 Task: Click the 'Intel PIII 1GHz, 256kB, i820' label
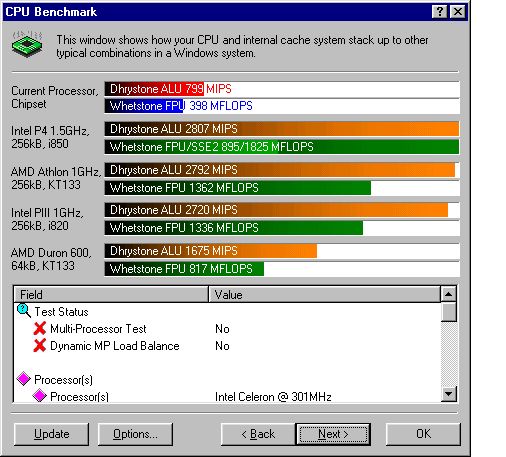tap(47, 219)
